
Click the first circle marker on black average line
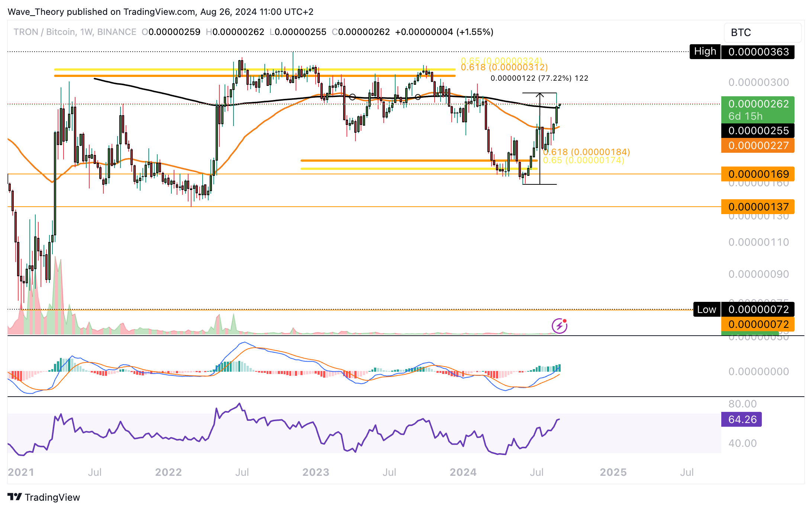[352, 97]
